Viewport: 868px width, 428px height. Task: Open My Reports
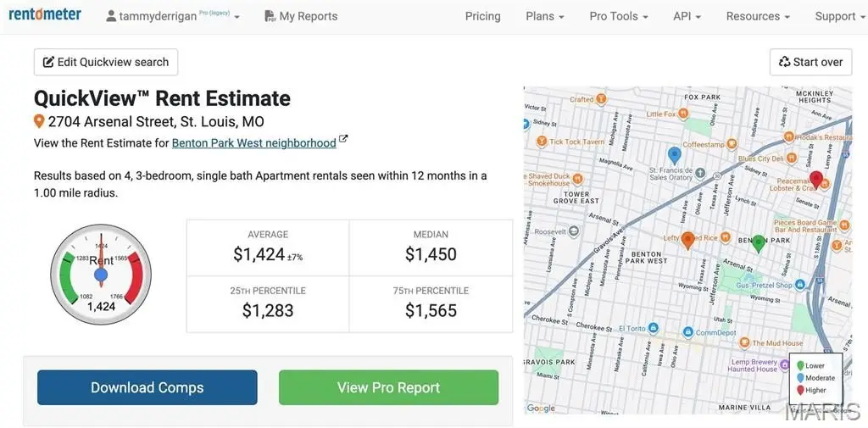click(x=301, y=16)
